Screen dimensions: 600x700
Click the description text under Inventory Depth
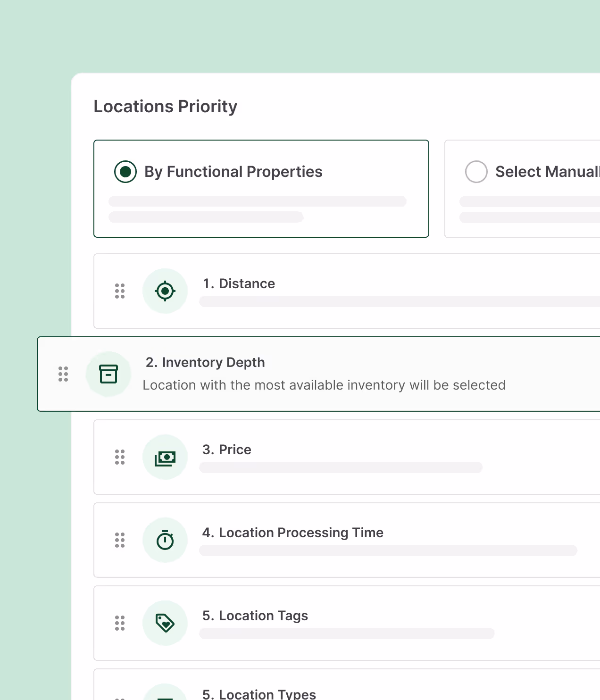tap(324, 385)
